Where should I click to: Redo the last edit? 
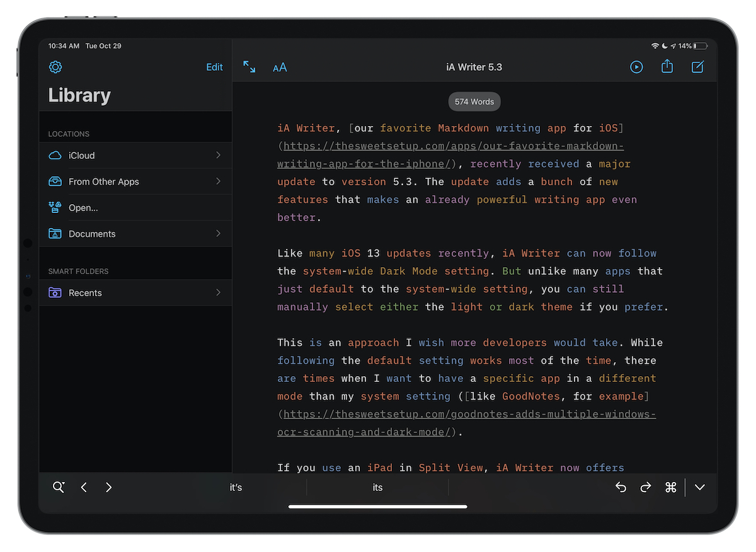pos(646,487)
